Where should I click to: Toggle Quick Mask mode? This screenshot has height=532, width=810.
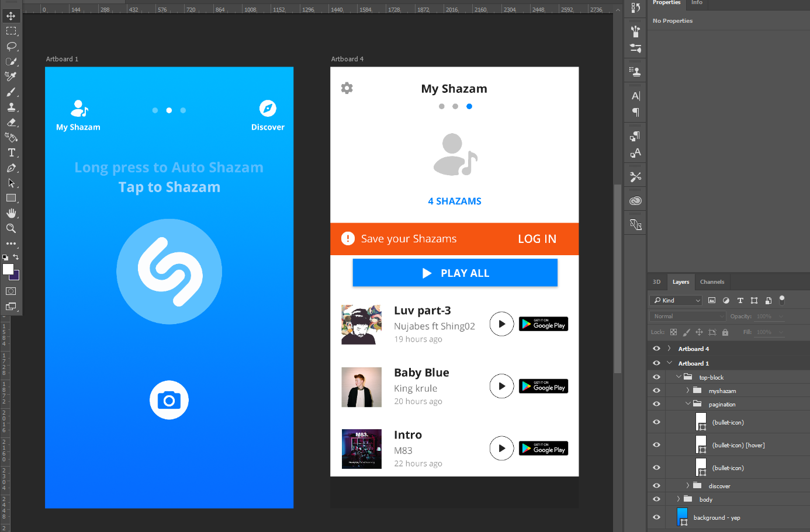tap(11, 291)
